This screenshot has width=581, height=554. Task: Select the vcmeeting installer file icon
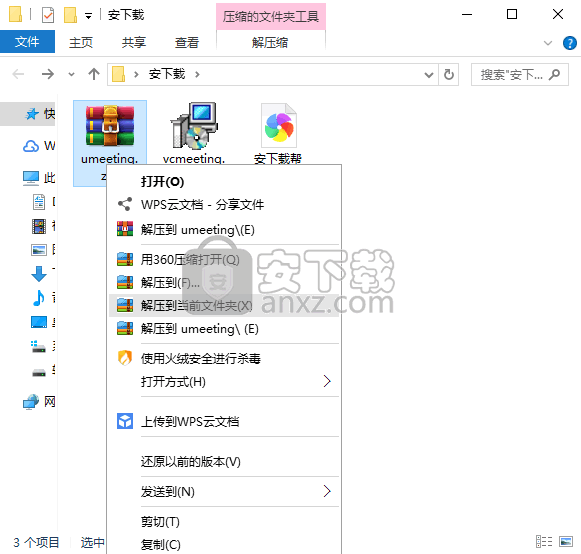click(193, 125)
